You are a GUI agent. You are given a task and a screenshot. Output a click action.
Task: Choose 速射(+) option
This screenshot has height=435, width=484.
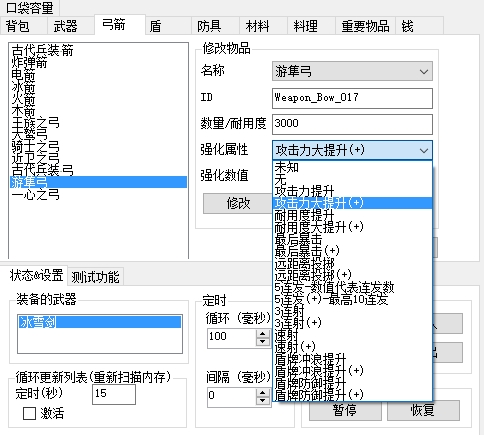352,347
